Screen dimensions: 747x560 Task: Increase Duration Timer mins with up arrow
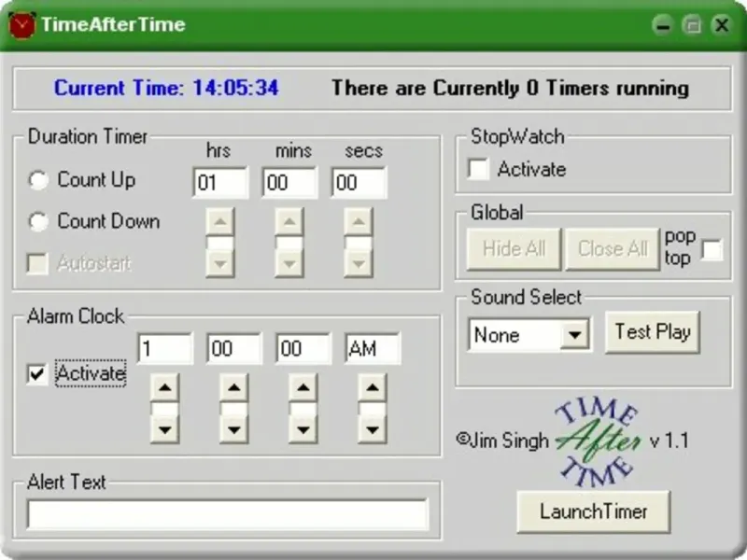tap(289, 221)
